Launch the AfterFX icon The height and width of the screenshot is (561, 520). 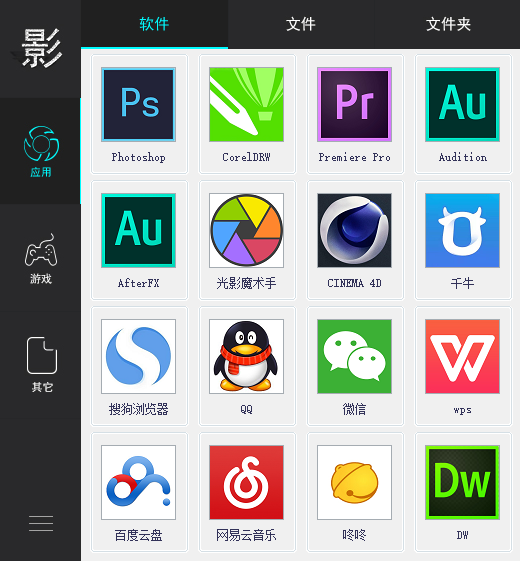pyautogui.click(x=138, y=230)
